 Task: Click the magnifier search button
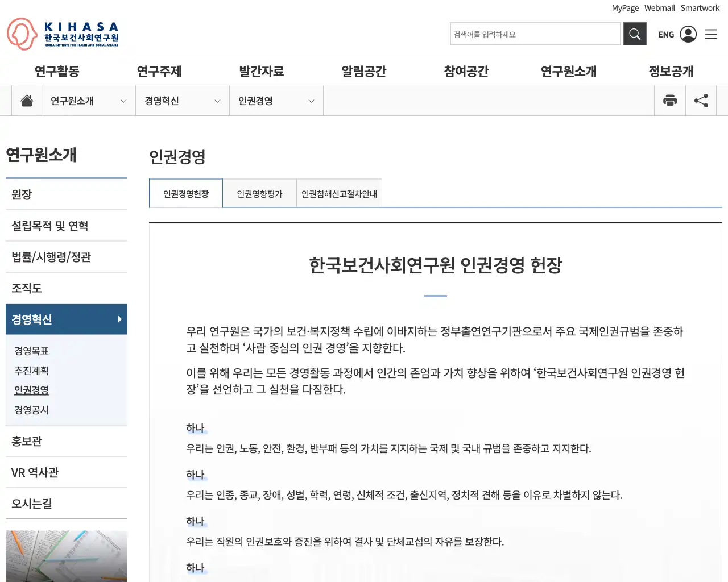[x=635, y=34]
